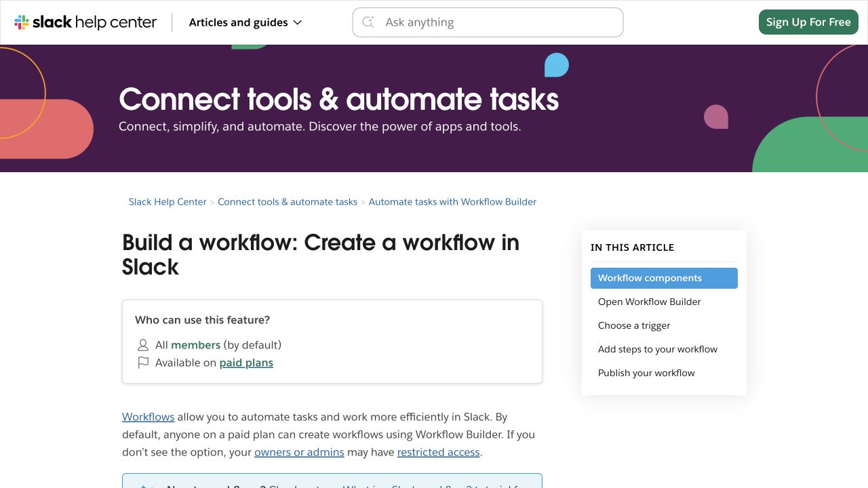Click the Build a workflow article title

click(321, 255)
